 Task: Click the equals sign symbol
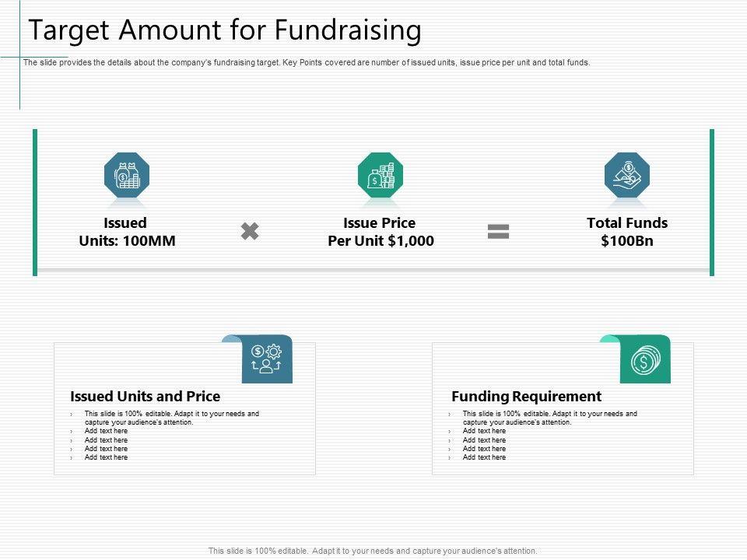point(498,231)
